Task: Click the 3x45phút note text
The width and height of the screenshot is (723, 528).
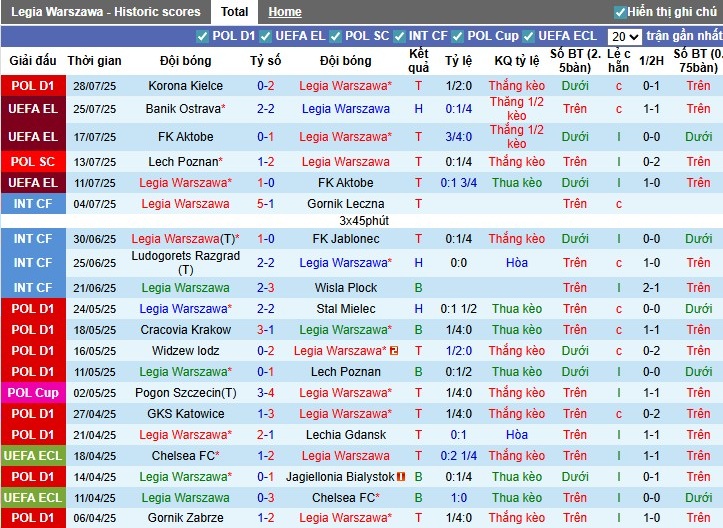Action: [364, 221]
